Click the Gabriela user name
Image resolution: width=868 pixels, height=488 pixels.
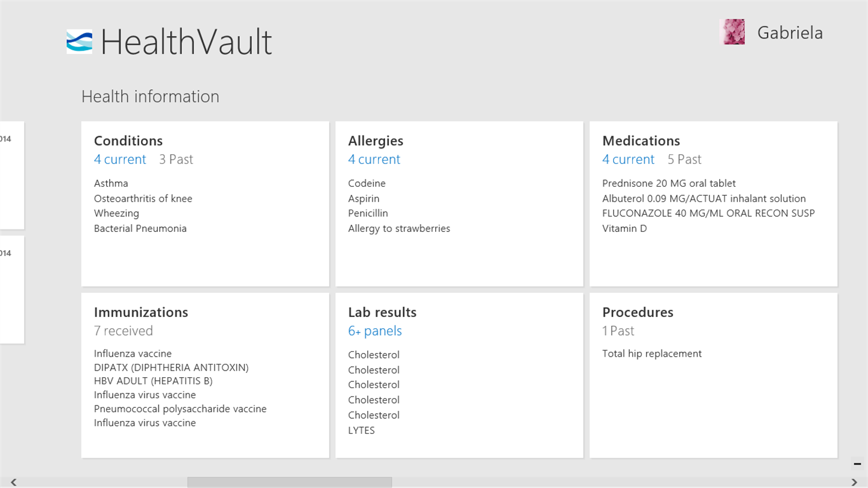coord(790,33)
